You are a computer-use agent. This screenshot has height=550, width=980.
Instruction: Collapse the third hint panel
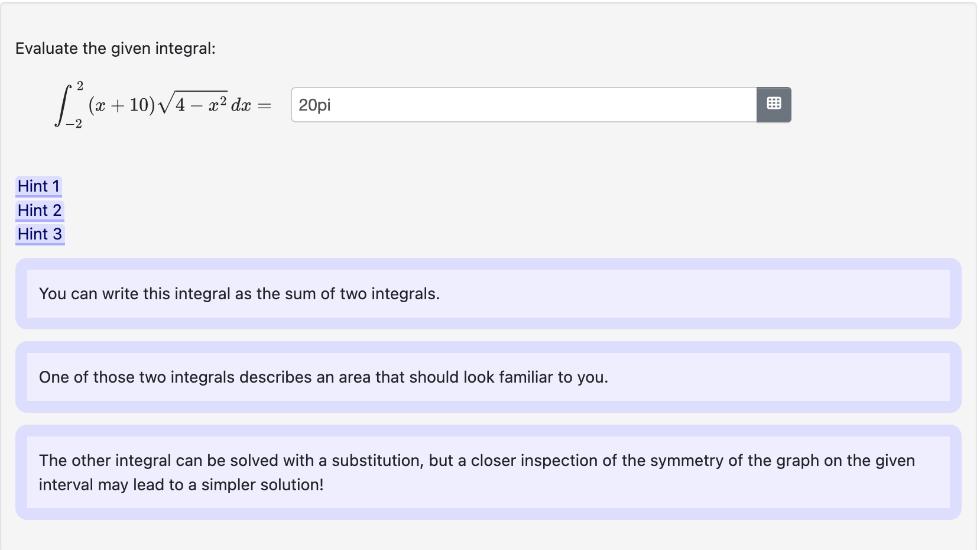[x=39, y=234]
